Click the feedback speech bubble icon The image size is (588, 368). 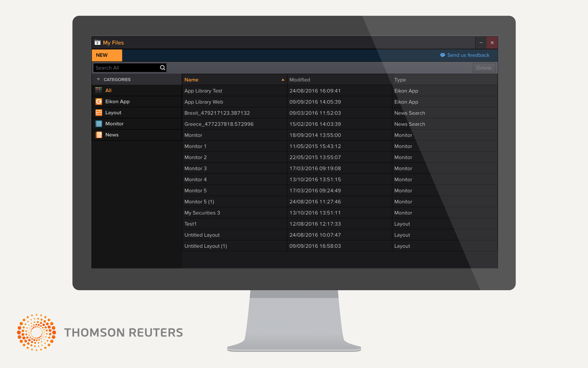[x=443, y=55]
